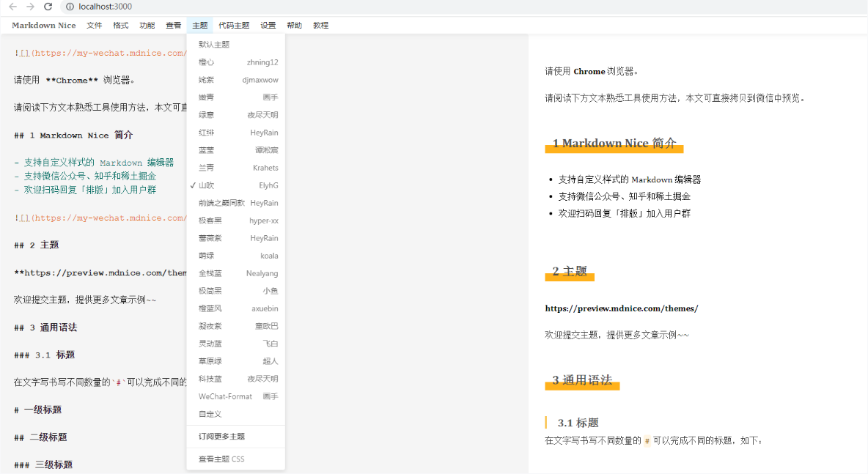Click the editor line '## 二级标题'
Viewport: 868px width, 474px height.
[x=40, y=437]
